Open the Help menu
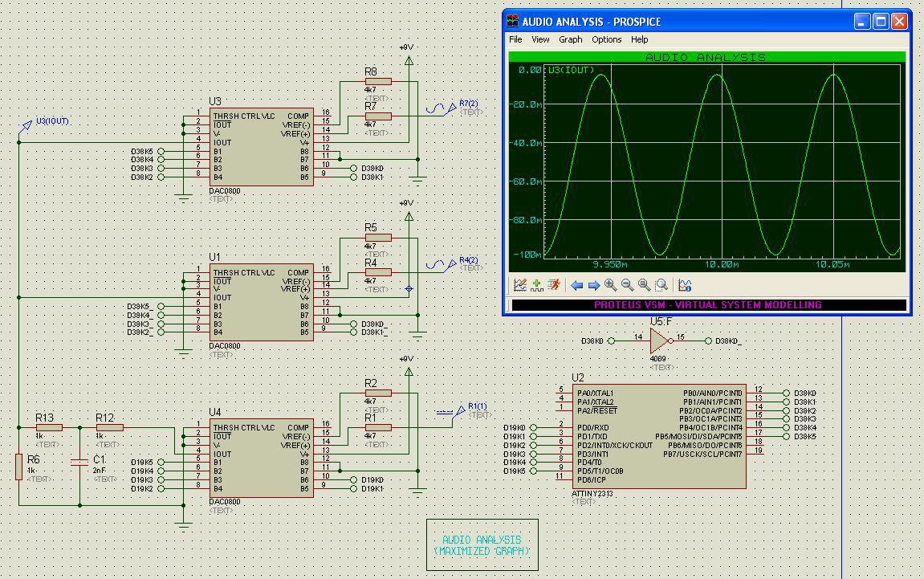Screen dimensions: 924x579 click(639, 39)
